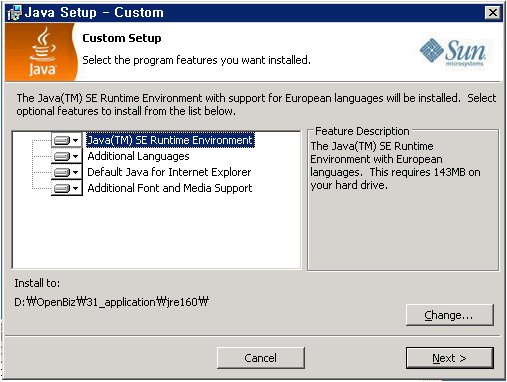Screen dimensions: 507x382
Task: Click the install path D:\OpenBiz\31_application\jre160\
Action: [111, 302]
